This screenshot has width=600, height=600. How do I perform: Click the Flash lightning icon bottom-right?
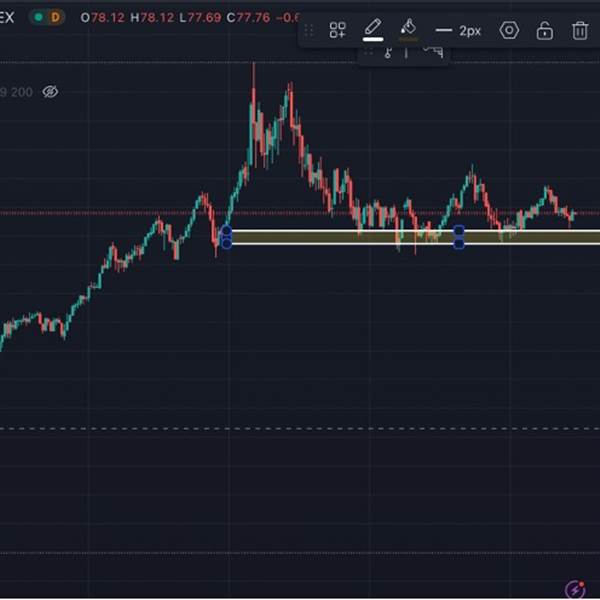(574, 589)
